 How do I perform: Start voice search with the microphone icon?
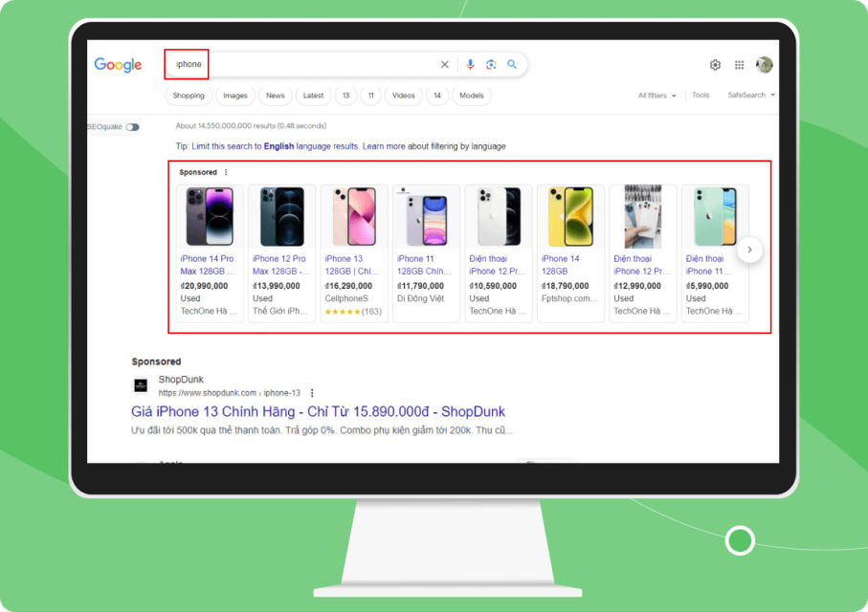click(x=470, y=65)
